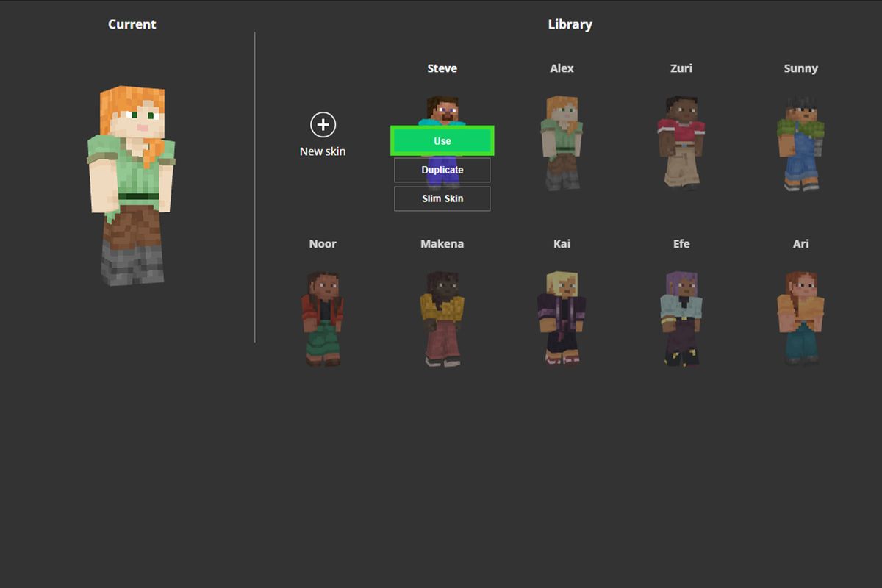Click the New skin text label
882x588 pixels.
(x=323, y=151)
